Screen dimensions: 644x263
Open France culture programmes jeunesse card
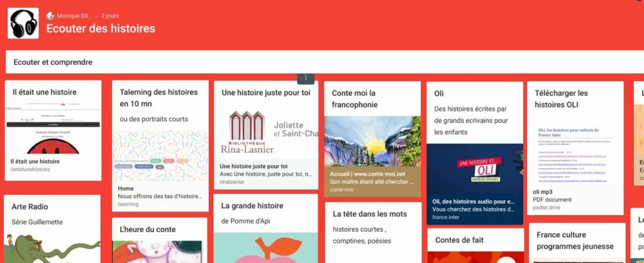tap(577, 243)
